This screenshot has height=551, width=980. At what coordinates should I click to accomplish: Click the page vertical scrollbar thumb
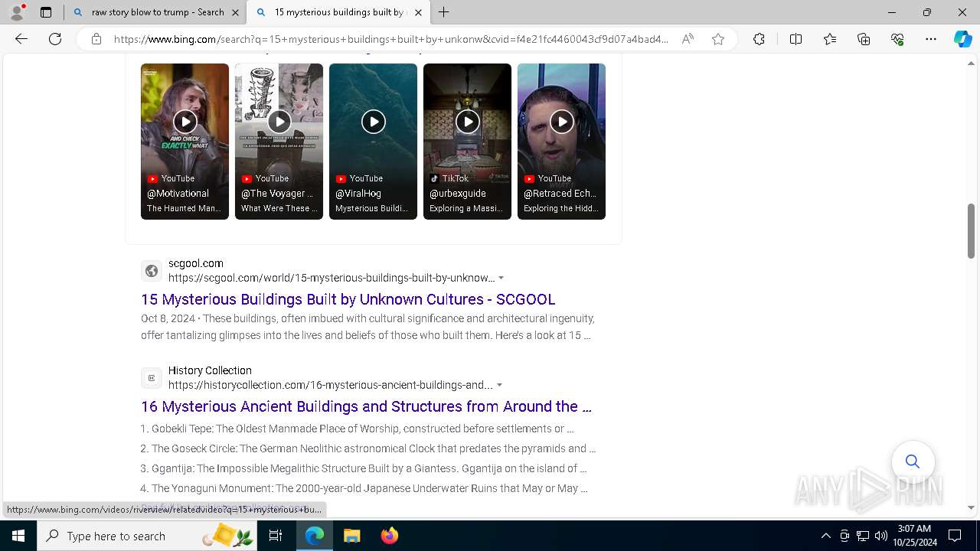972,230
